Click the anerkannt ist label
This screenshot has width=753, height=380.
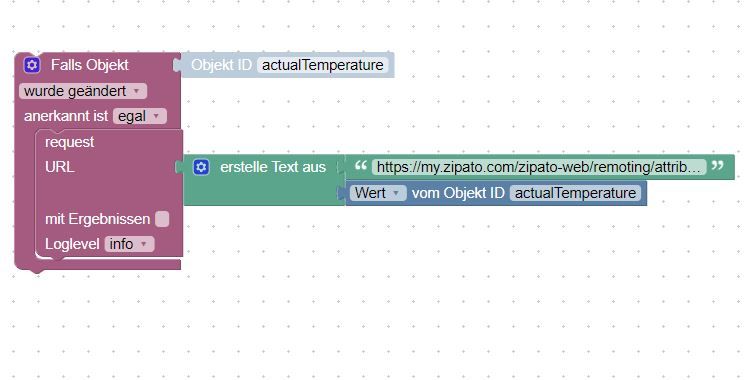(x=66, y=116)
